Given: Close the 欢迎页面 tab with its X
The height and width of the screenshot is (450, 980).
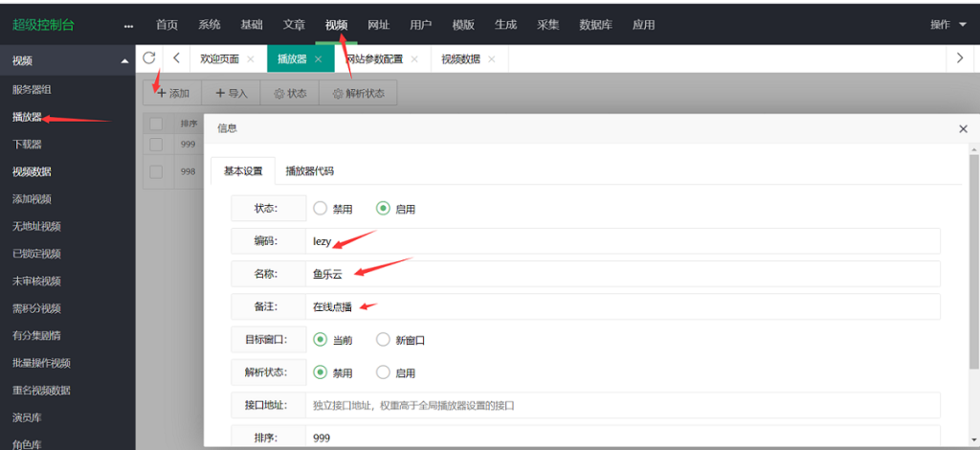Looking at the screenshot, I should point(251,59).
